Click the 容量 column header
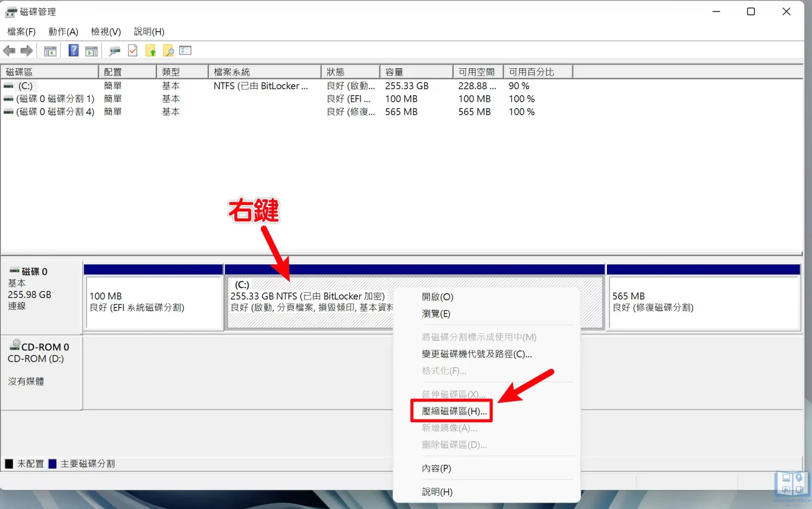Image resolution: width=812 pixels, height=509 pixels. coord(393,71)
